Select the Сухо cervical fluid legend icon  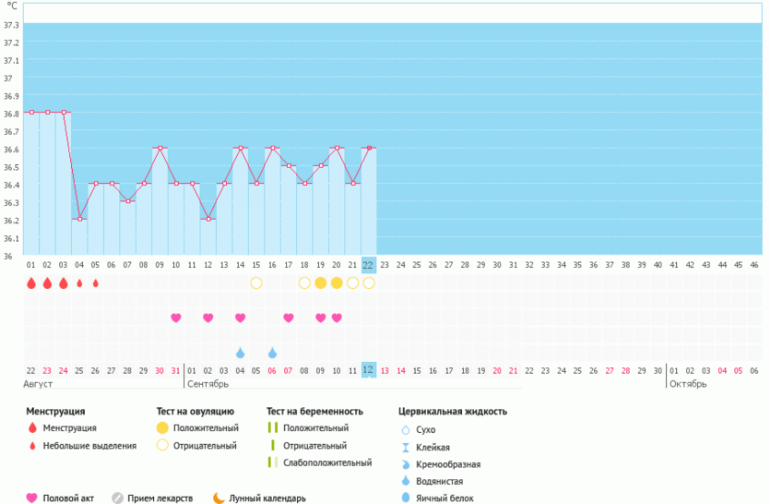point(405,428)
